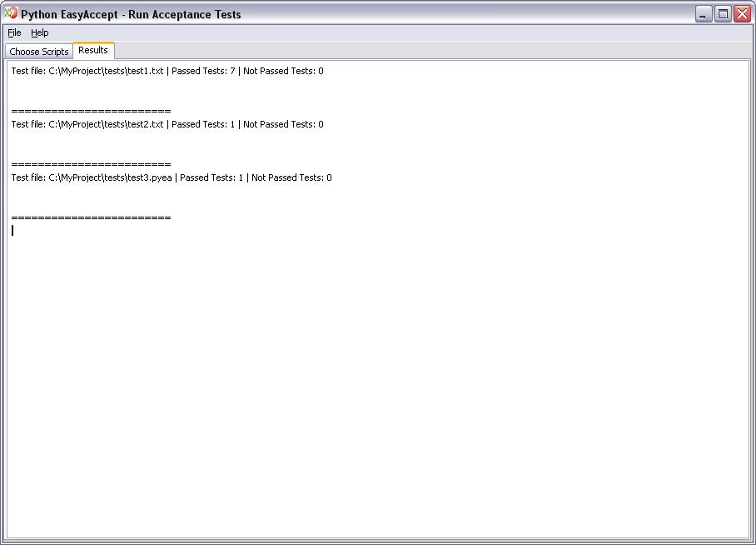Click the test2.txt file path
Image resolution: width=756 pixels, height=545 pixels.
(106, 124)
